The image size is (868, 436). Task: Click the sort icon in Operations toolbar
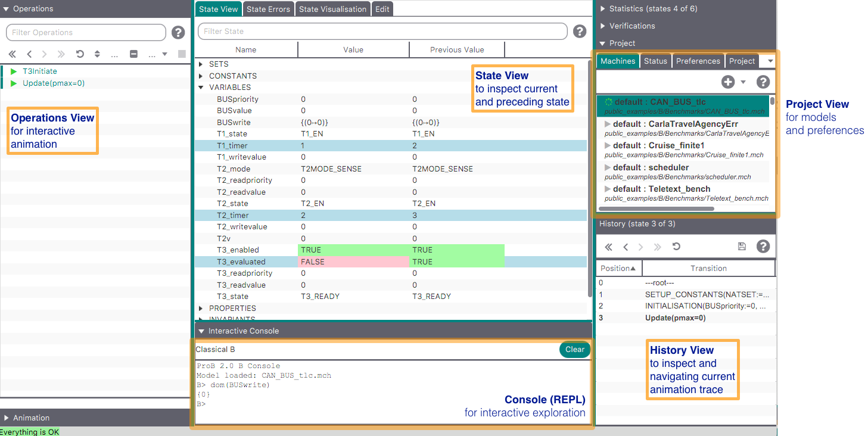tap(97, 54)
